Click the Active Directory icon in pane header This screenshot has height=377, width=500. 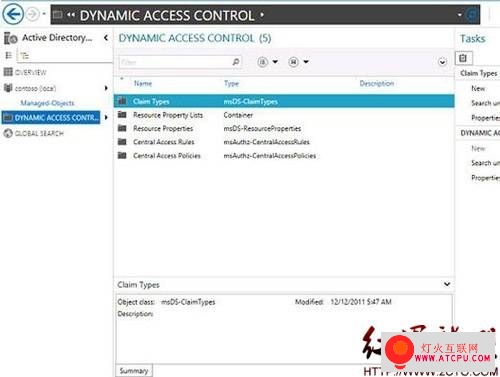pyautogui.click(x=10, y=38)
